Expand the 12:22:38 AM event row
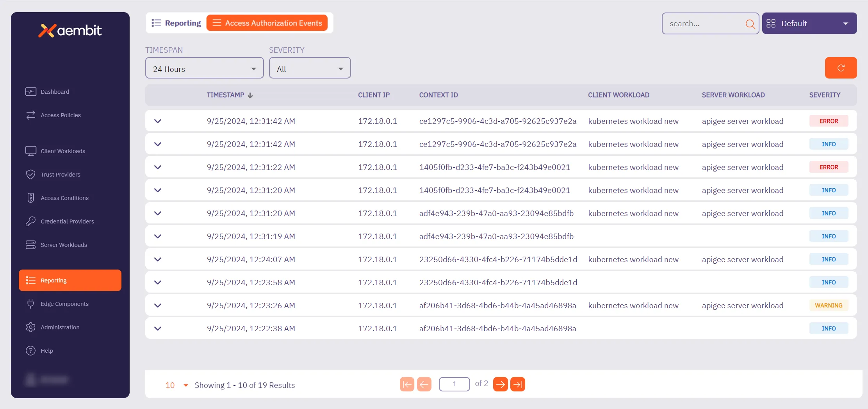 pyautogui.click(x=158, y=329)
